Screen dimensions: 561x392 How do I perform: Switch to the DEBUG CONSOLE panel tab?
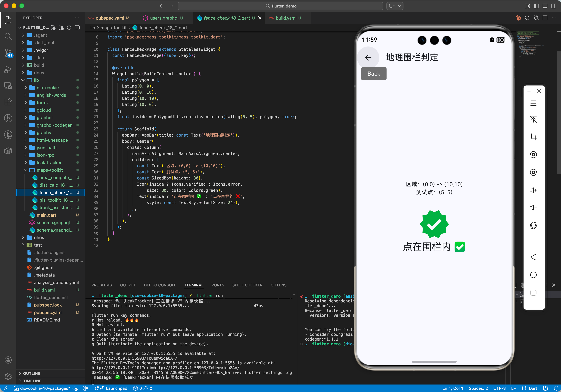coord(160,285)
